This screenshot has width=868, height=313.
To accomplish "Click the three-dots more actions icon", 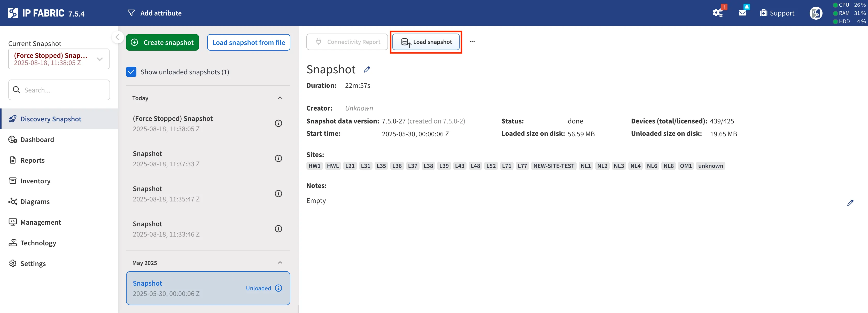I will [472, 42].
